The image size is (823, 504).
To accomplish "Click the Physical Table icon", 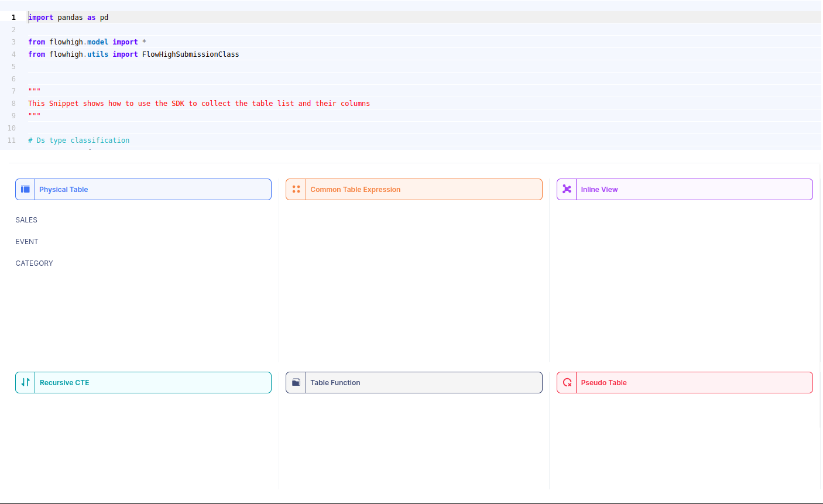I will pos(25,189).
